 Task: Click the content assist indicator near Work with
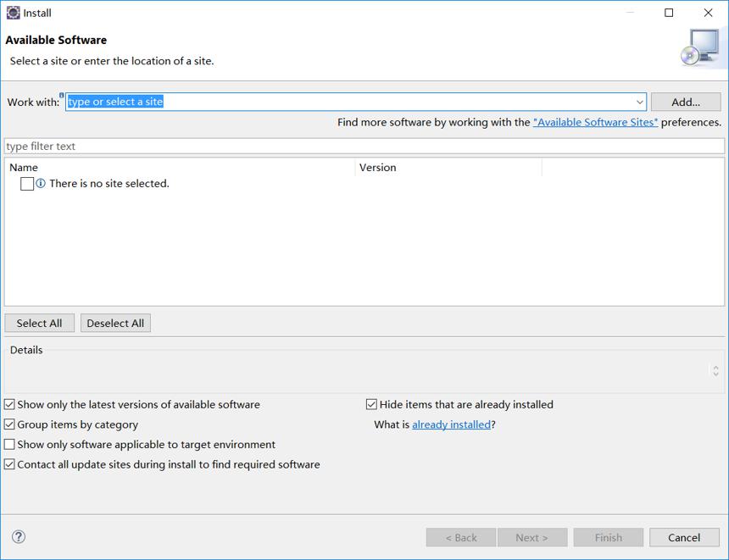point(62,95)
